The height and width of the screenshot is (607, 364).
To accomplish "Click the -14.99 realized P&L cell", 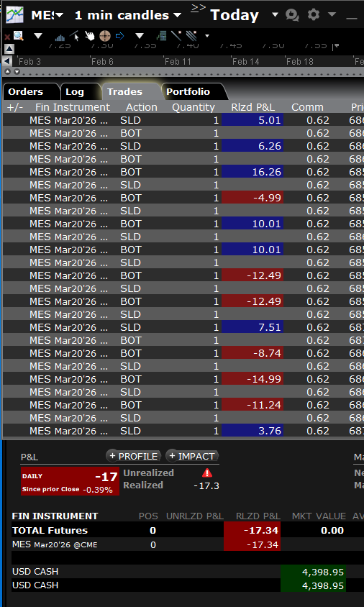I will (252, 379).
